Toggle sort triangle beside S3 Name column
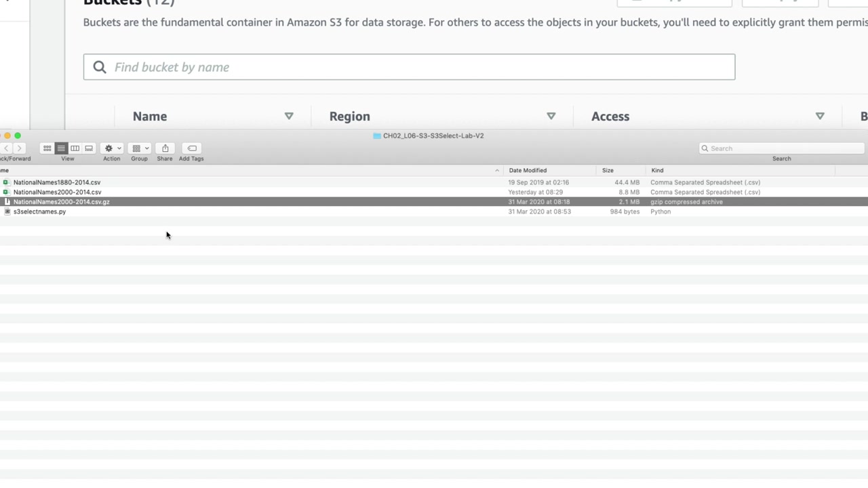This screenshot has width=868, height=488. click(x=289, y=117)
